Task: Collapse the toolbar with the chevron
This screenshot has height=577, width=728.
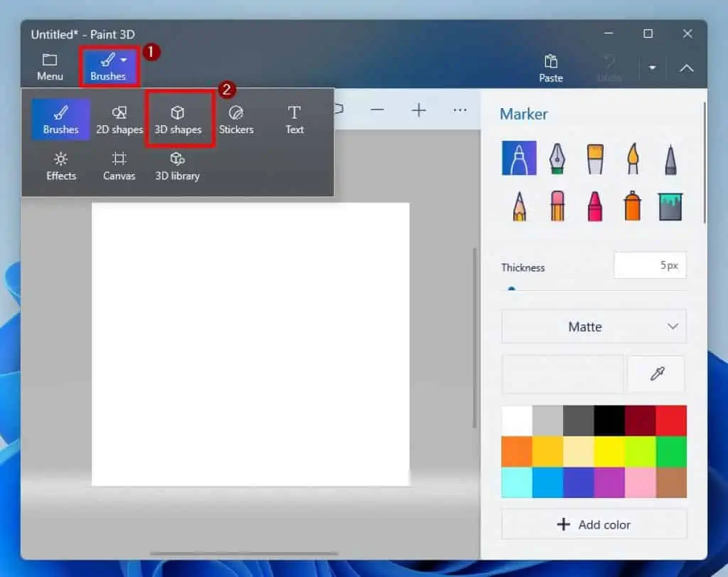Action: tap(686, 68)
